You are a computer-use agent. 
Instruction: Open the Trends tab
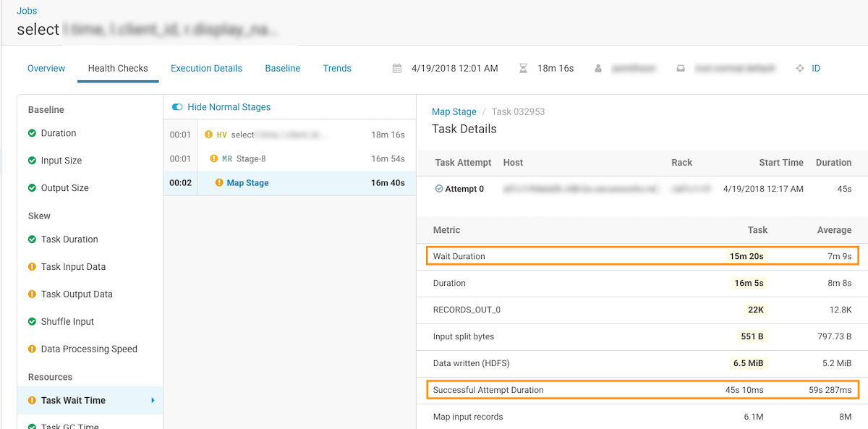337,69
